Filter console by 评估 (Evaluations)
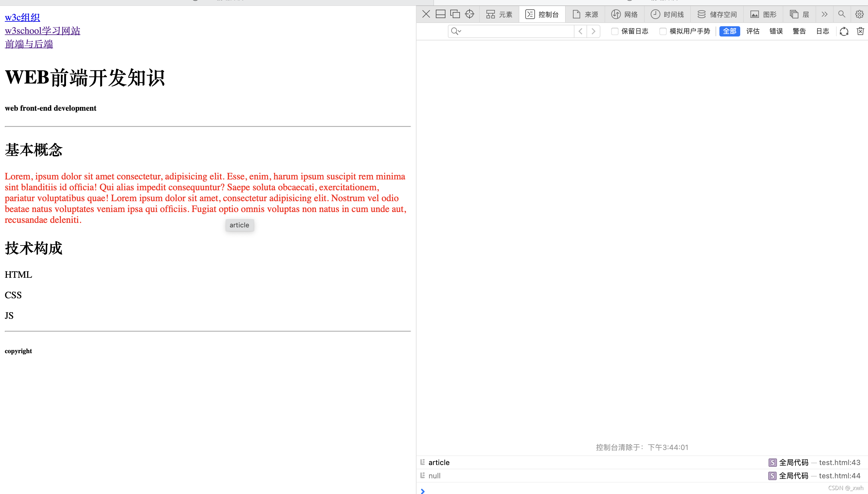Image resolution: width=868 pixels, height=494 pixels. (x=753, y=31)
